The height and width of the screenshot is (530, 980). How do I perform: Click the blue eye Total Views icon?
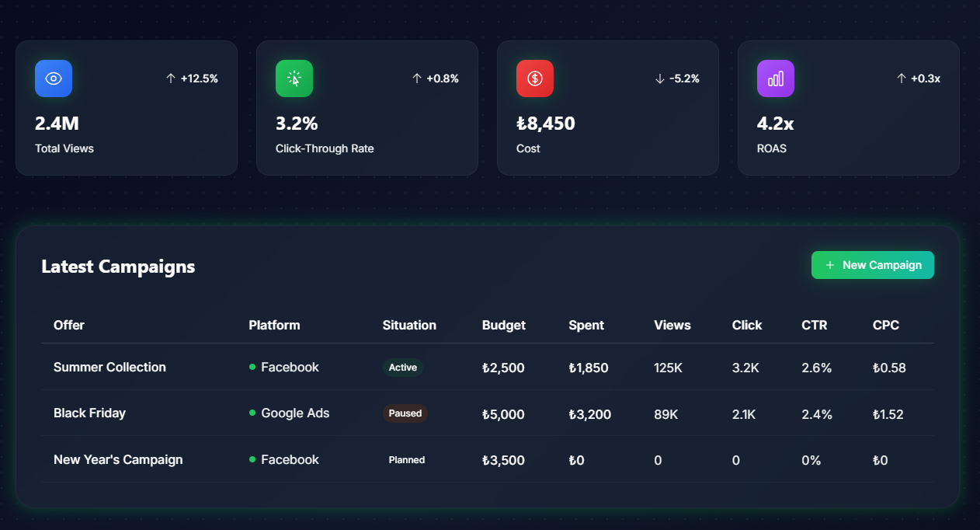pyautogui.click(x=54, y=78)
